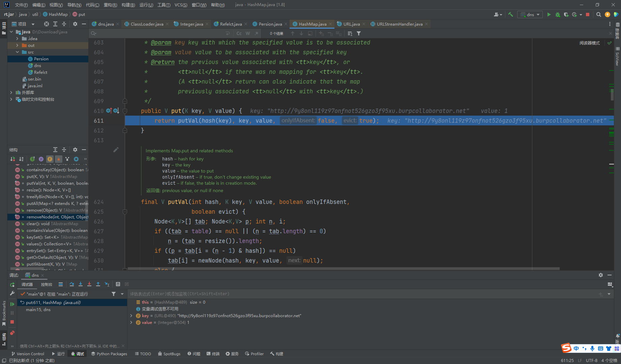Run the dns configuration with green play
Image resolution: width=621 pixels, height=364 pixels.
[x=549, y=14]
